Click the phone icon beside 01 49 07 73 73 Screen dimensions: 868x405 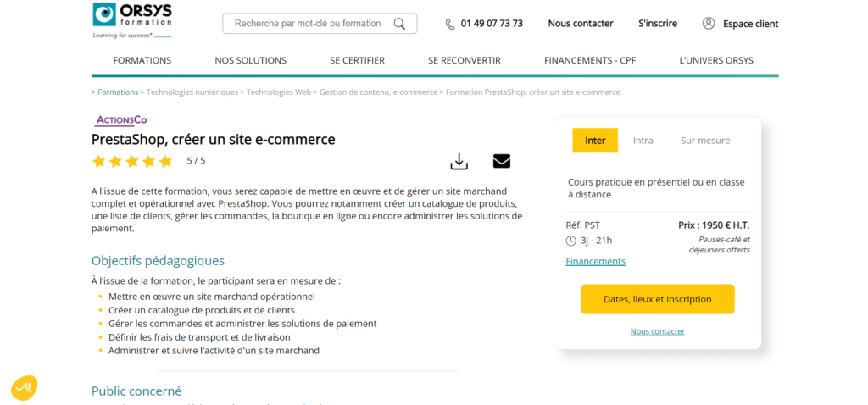[x=450, y=24]
